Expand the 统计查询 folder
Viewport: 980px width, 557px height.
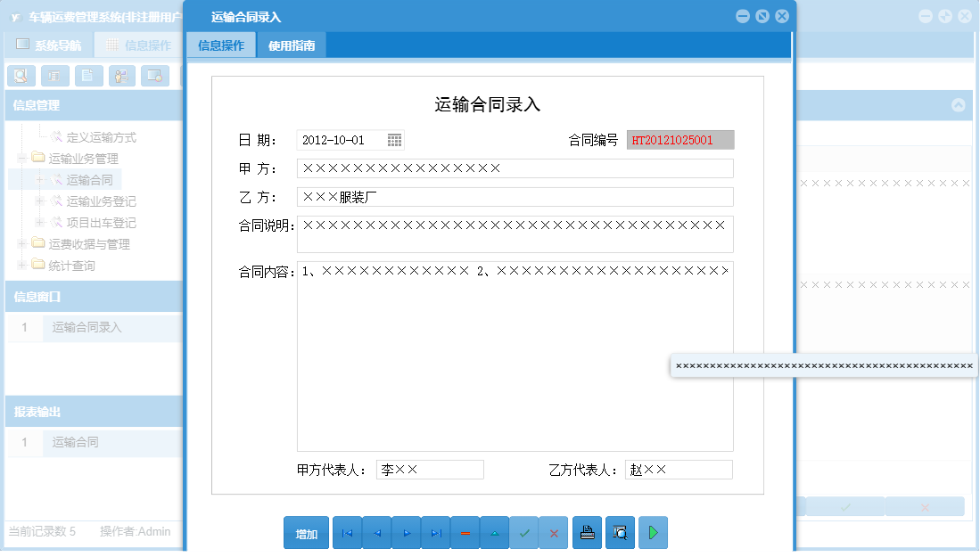(21, 265)
